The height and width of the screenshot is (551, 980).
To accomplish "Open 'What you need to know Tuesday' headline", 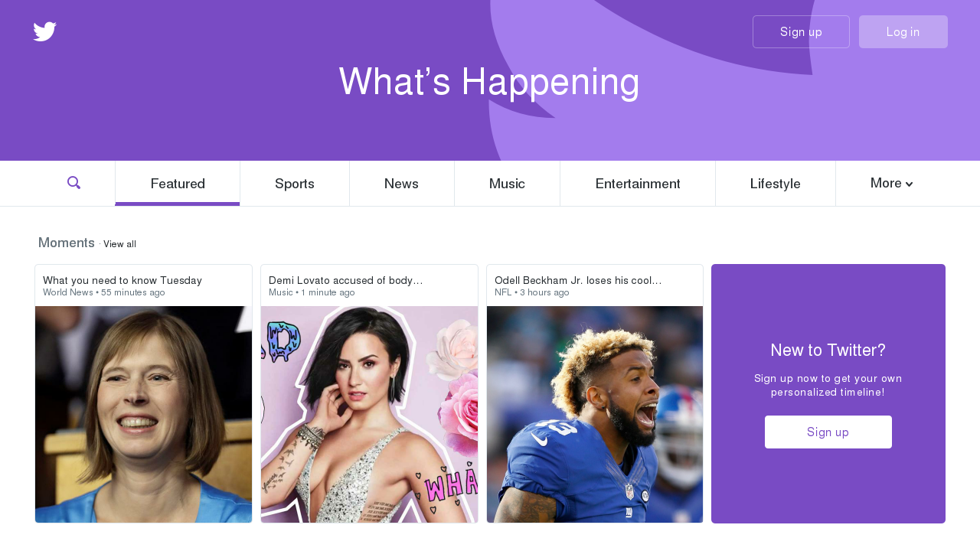I will pyautogui.click(x=122, y=280).
